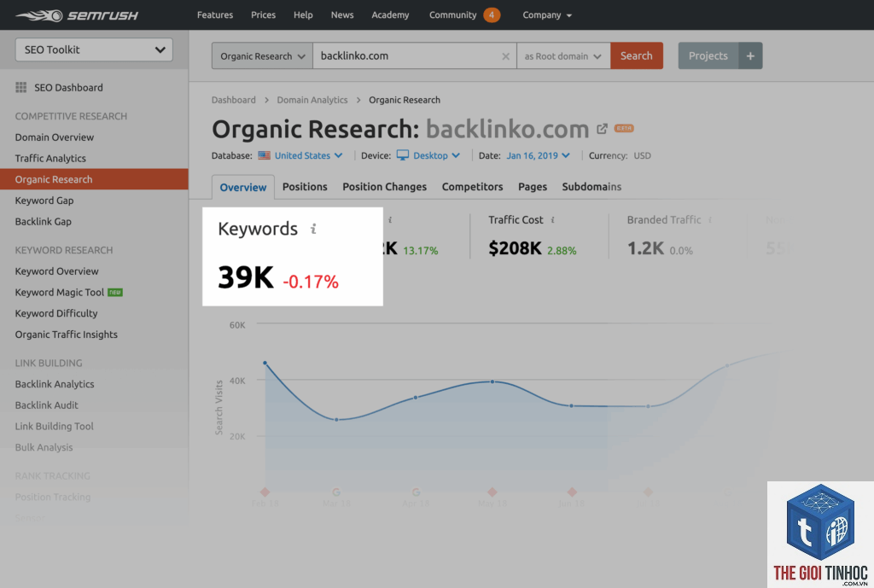Click the Dashboard breadcrumb link
The height and width of the screenshot is (588, 874).
(x=234, y=100)
